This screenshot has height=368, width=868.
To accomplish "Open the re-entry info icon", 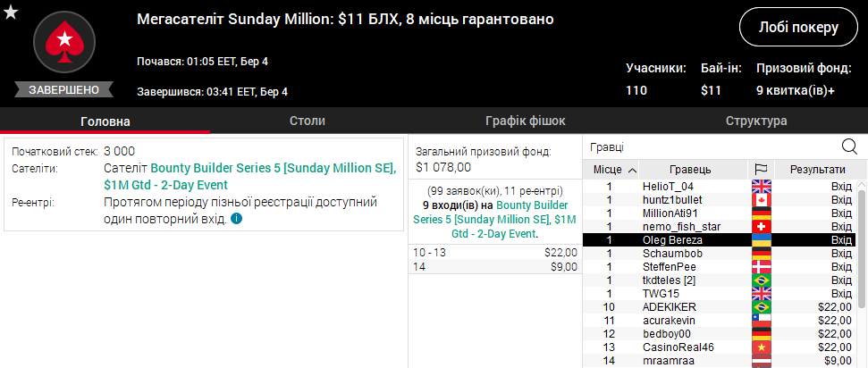I will click(236, 219).
